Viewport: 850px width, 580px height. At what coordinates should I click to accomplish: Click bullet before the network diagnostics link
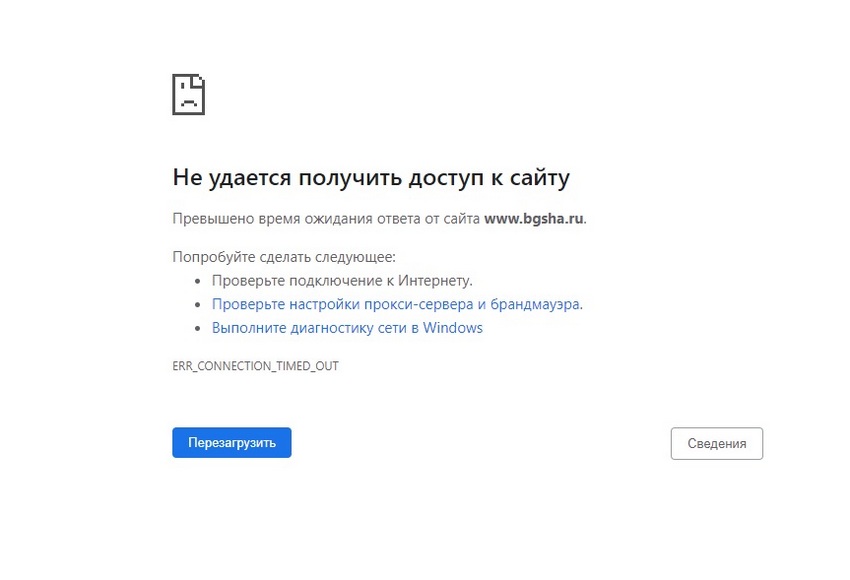tap(199, 329)
